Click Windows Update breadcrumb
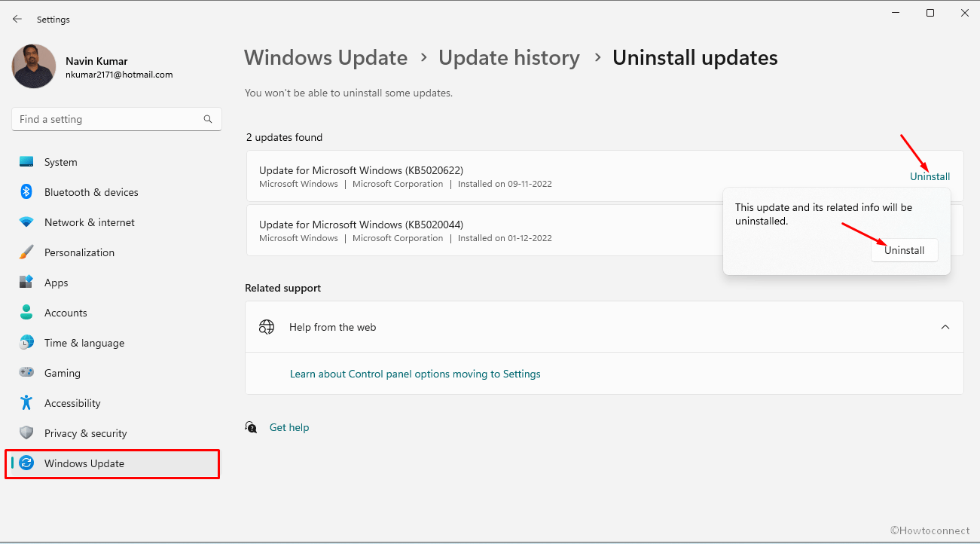 tap(325, 58)
